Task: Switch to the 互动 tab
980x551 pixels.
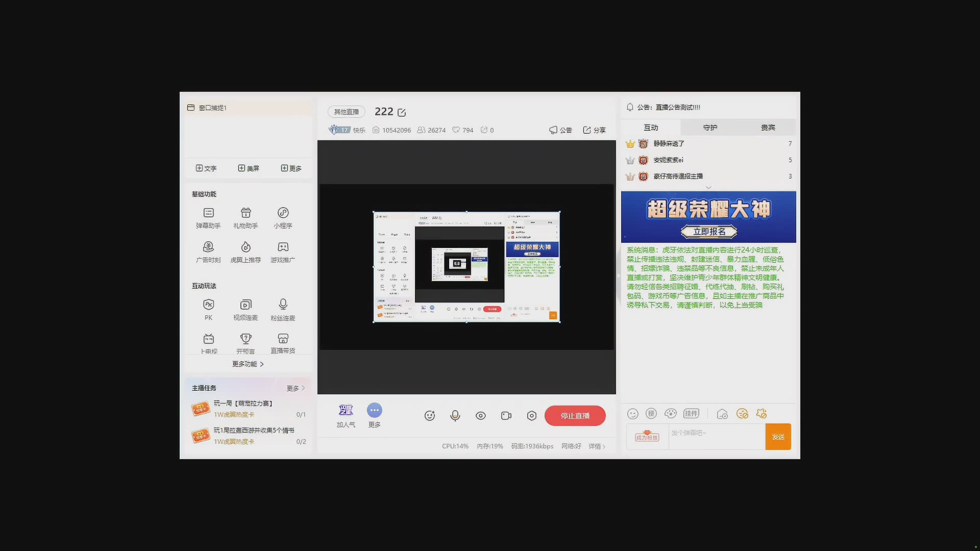Action: (651, 128)
